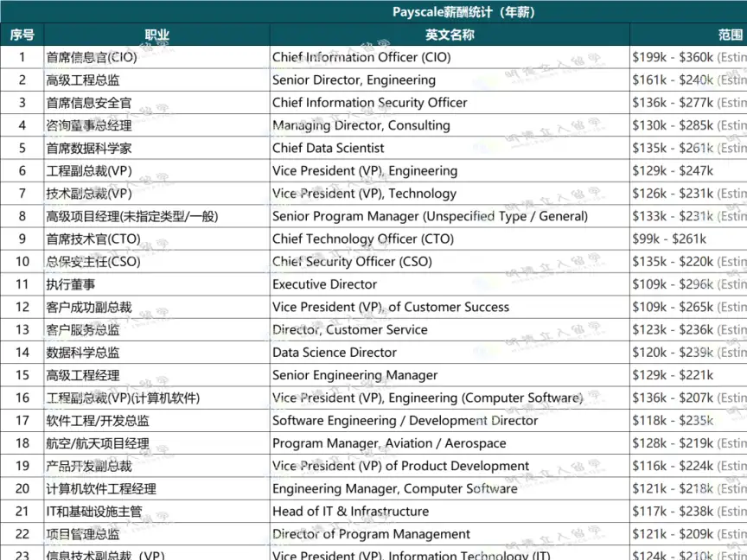The height and width of the screenshot is (560, 747).
Task: Click "Chief Information Officer (CIO)" cell
Action: tap(450, 57)
